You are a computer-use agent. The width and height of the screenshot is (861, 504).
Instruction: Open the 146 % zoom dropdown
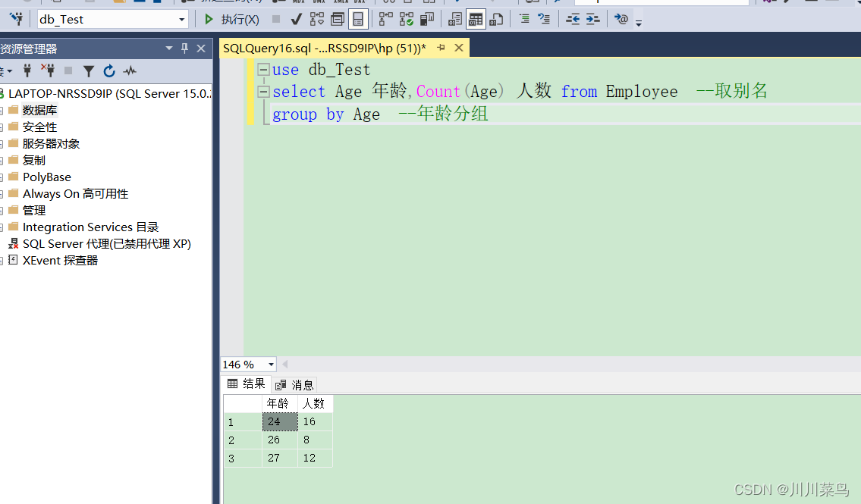pyautogui.click(x=271, y=364)
